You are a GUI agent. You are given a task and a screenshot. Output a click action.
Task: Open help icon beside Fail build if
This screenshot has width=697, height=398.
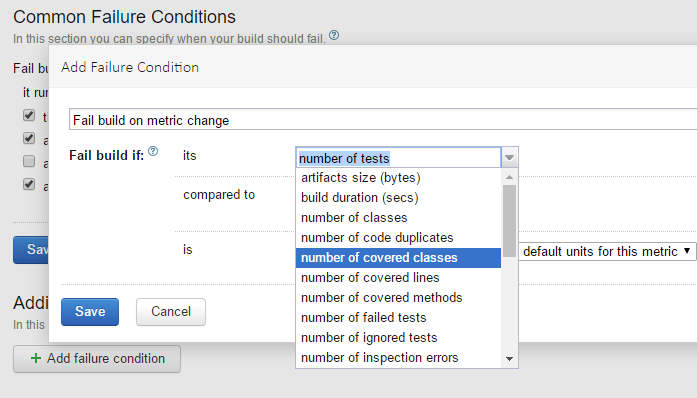point(153,151)
